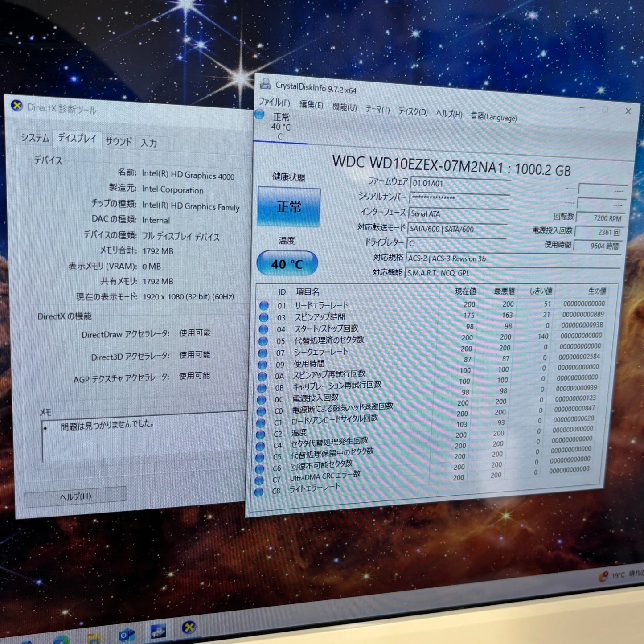
Task: Open the 機能(U) menu
Action: [x=345, y=107]
